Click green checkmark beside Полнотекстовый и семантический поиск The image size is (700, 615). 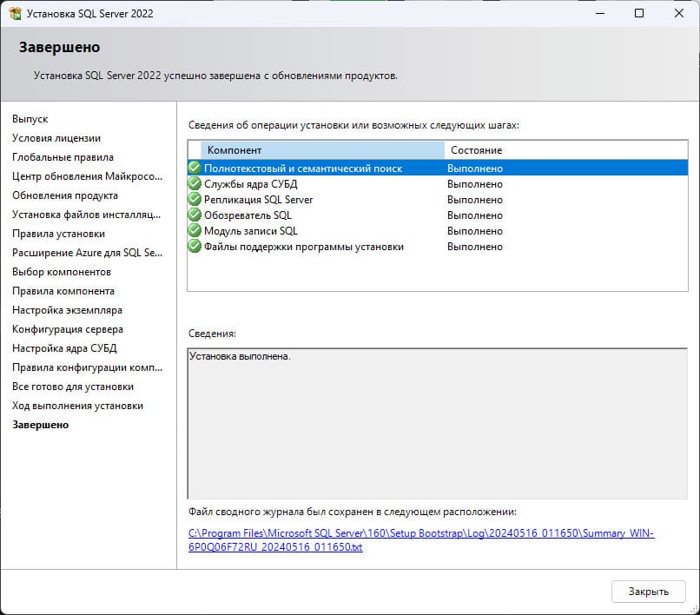195,168
